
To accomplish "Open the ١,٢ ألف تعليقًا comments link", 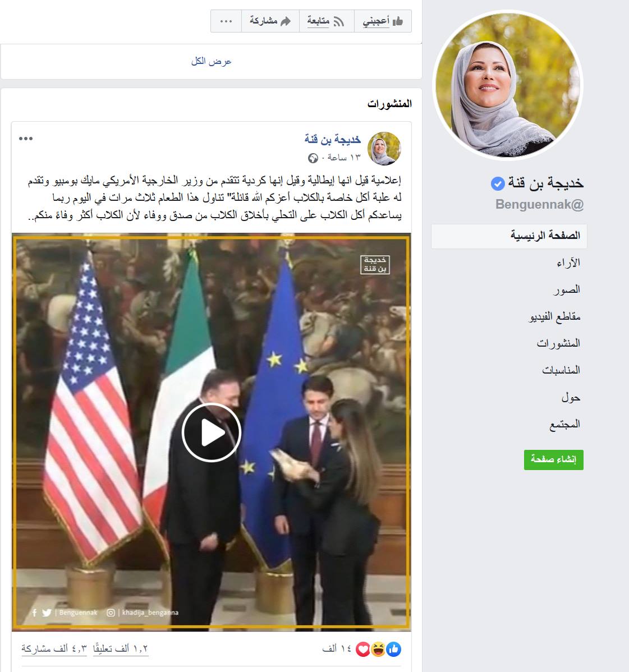I will (x=121, y=649).
